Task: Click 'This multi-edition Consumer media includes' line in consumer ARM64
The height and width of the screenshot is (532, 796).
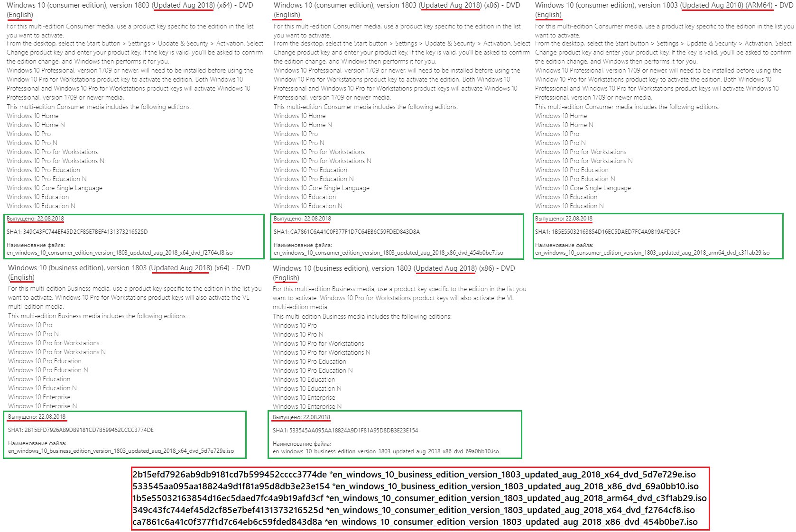Action: point(627,107)
